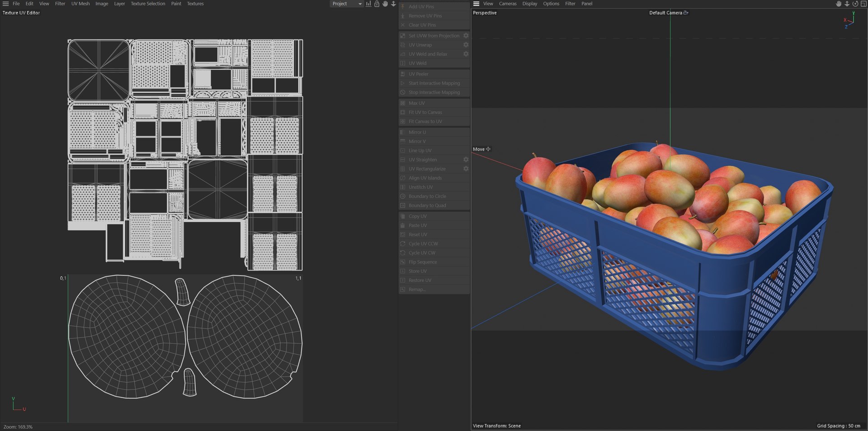
Task: Click Fit Canvas to UV
Action: coord(434,122)
